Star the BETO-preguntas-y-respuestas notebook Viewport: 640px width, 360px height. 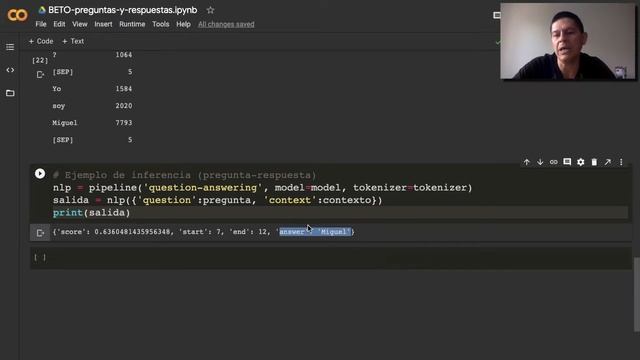tap(210, 10)
